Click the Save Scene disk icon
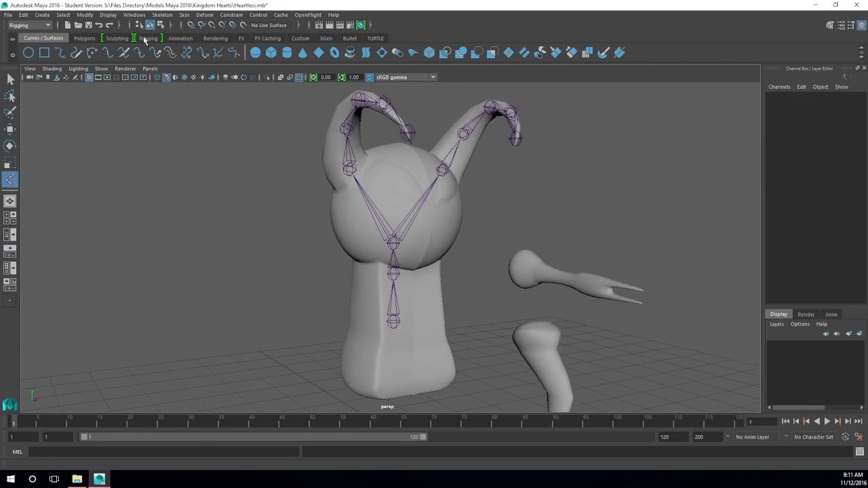Screen dimensions: 868x488 click(x=88, y=25)
